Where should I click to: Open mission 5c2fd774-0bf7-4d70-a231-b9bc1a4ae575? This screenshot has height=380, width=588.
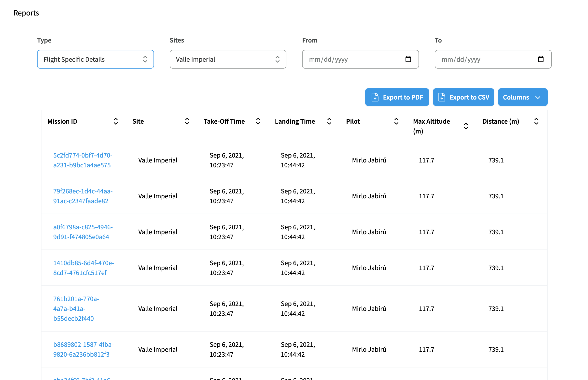tap(83, 160)
